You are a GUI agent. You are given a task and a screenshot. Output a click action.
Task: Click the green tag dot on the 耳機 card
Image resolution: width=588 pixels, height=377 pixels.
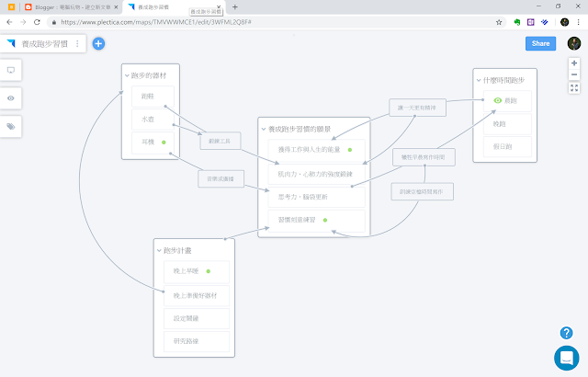pos(164,143)
